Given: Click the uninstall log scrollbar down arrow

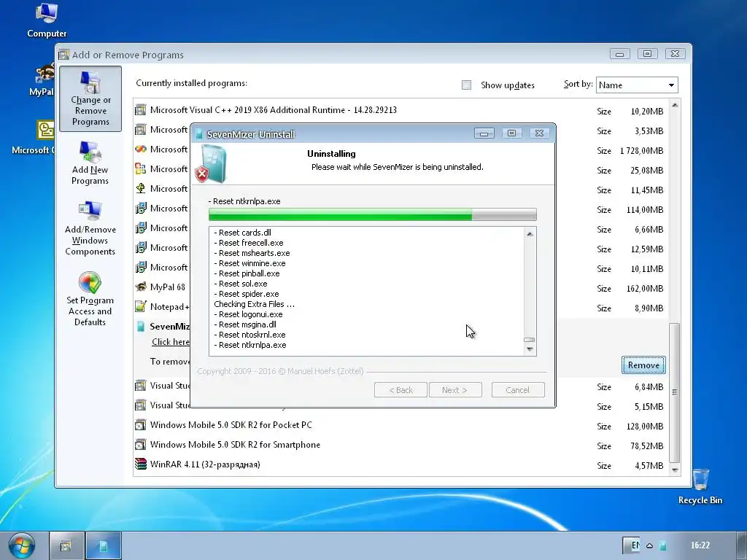Looking at the screenshot, I should click(x=530, y=349).
